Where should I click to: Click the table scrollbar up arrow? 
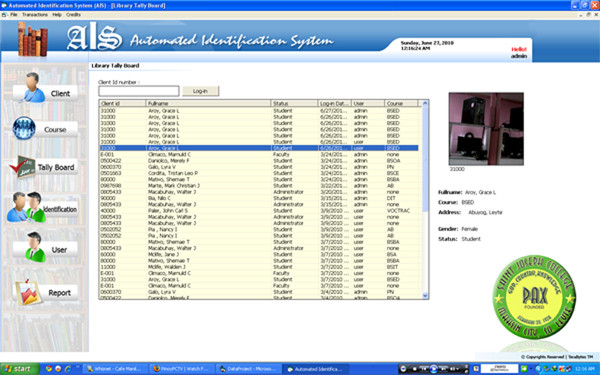tap(425, 103)
